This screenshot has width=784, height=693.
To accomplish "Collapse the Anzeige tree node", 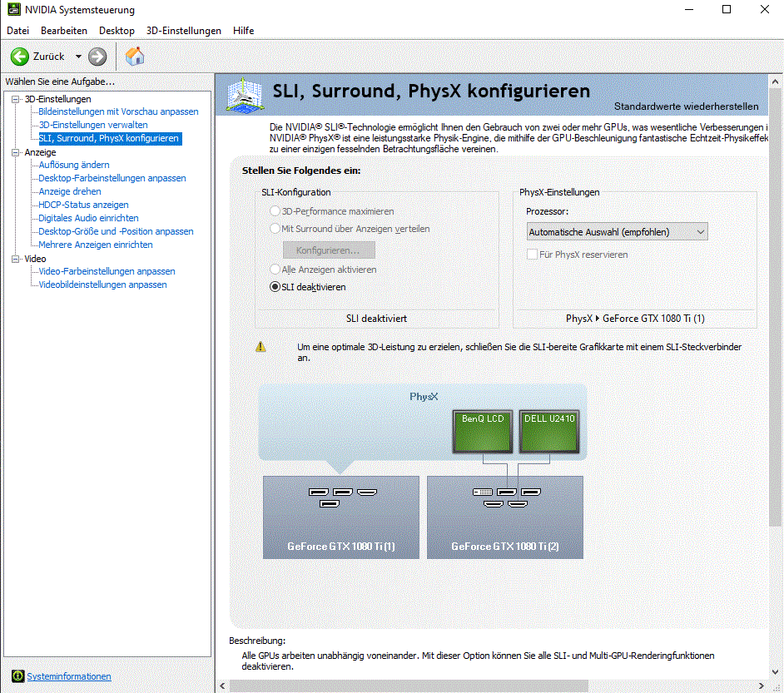I will [16, 152].
